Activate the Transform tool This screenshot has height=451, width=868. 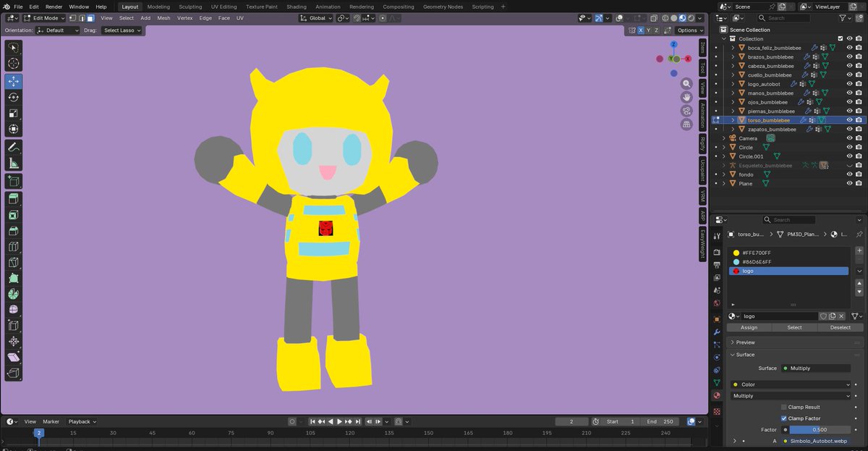pos(13,129)
